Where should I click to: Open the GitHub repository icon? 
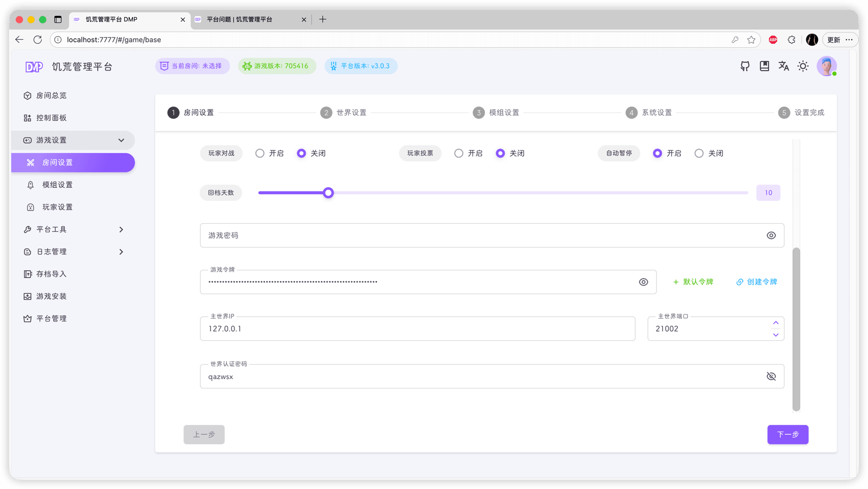(745, 66)
